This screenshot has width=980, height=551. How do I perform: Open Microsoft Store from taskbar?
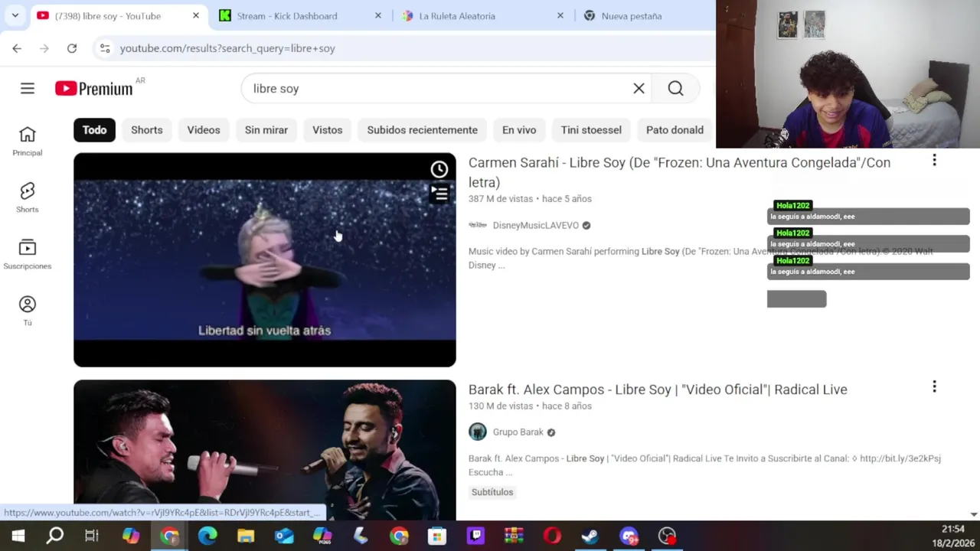coord(437,536)
